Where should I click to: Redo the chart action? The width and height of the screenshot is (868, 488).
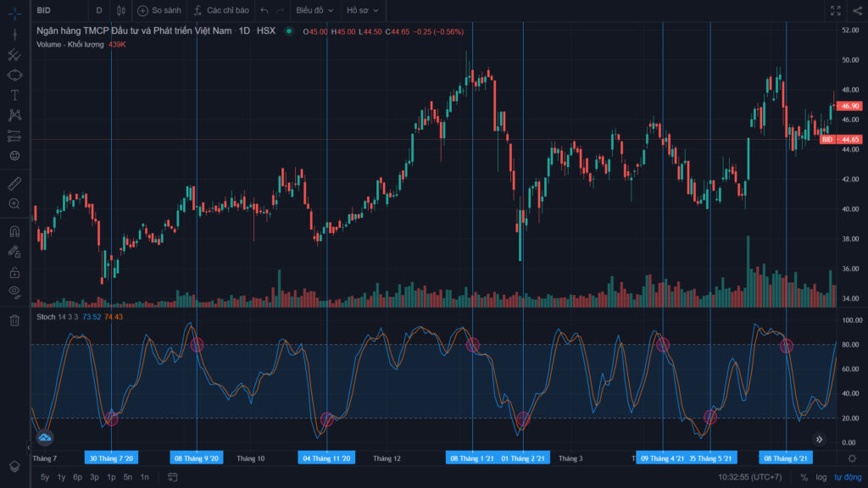(x=280, y=10)
